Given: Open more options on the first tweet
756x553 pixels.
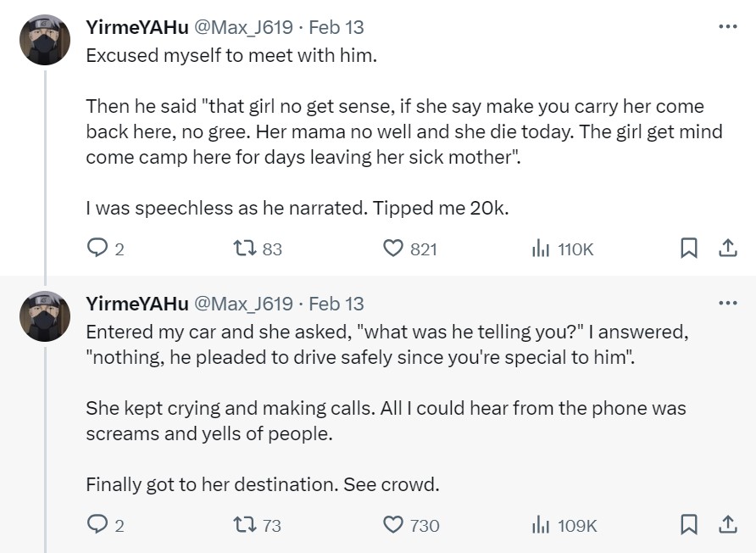Looking at the screenshot, I should pyautogui.click(x=727, y=26).
